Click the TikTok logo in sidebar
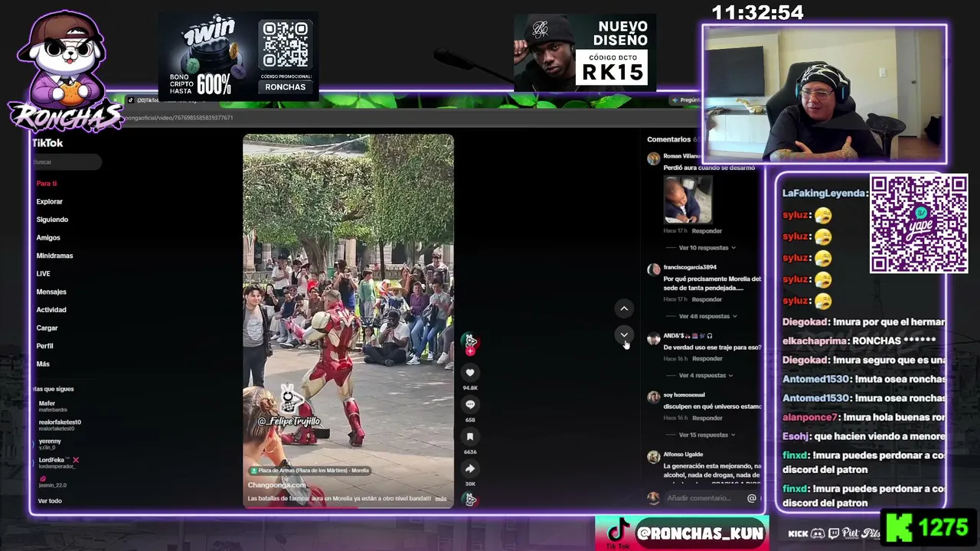This screenshot has width=980, height=551. 47,143
